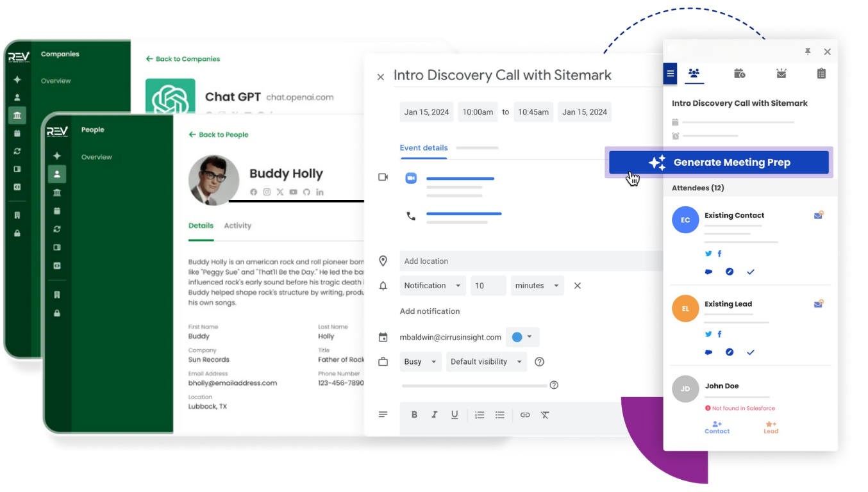Select the clipboard tab in side panel
868x492 pixels.
[x=821, y=74]
